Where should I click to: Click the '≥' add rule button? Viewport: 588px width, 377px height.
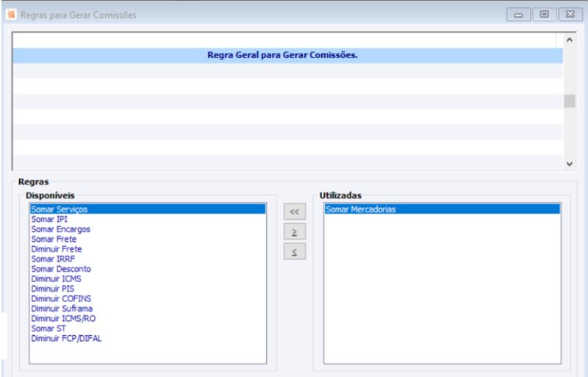click(295, 231)
